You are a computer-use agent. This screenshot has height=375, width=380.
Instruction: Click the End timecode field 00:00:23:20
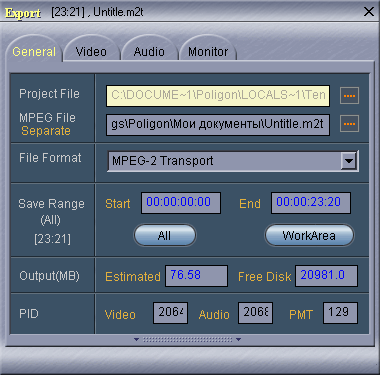(x=311, y=203)
